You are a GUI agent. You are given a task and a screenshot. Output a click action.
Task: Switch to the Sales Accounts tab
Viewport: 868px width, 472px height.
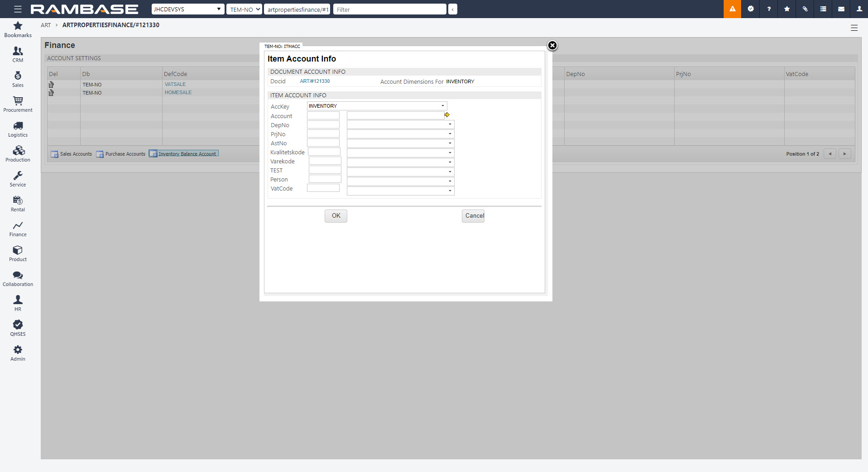[72, 154]
